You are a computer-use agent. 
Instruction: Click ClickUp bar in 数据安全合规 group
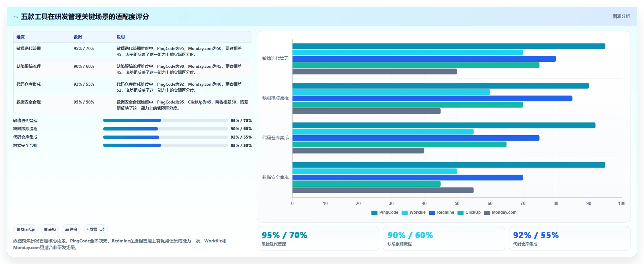(x=366, y=184)
